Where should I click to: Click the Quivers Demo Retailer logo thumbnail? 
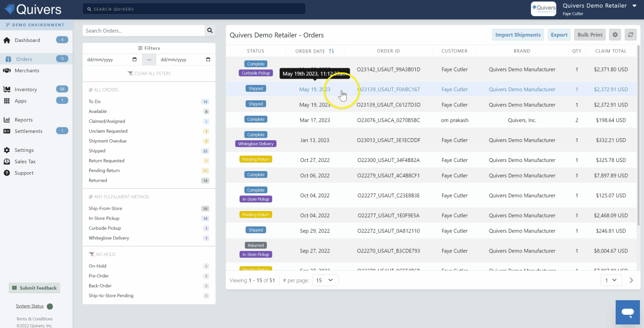(543, 9)
